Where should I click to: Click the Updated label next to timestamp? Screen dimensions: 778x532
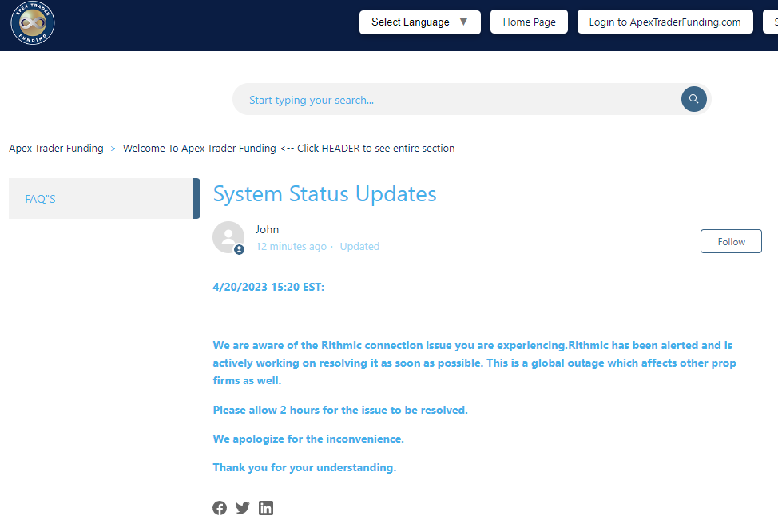(x=359, y=247)
